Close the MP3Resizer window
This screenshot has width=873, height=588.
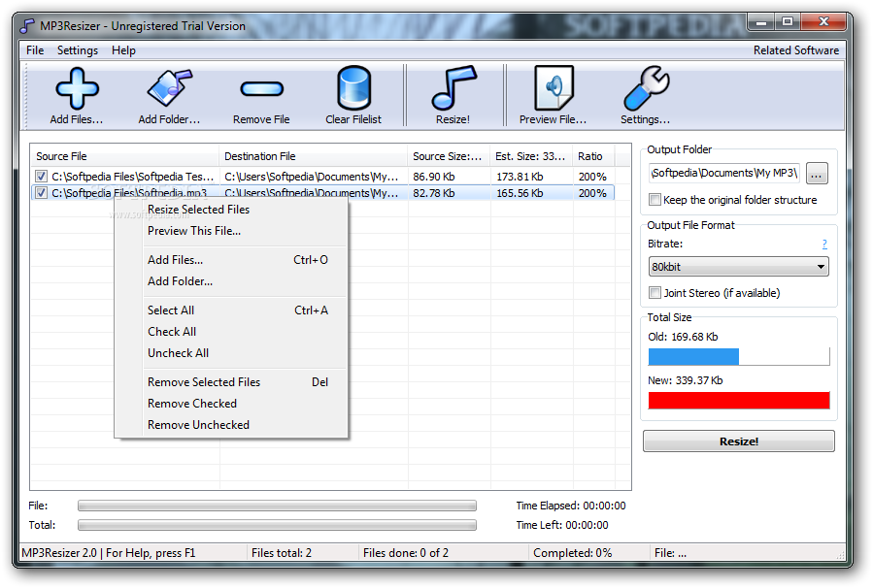824,21
